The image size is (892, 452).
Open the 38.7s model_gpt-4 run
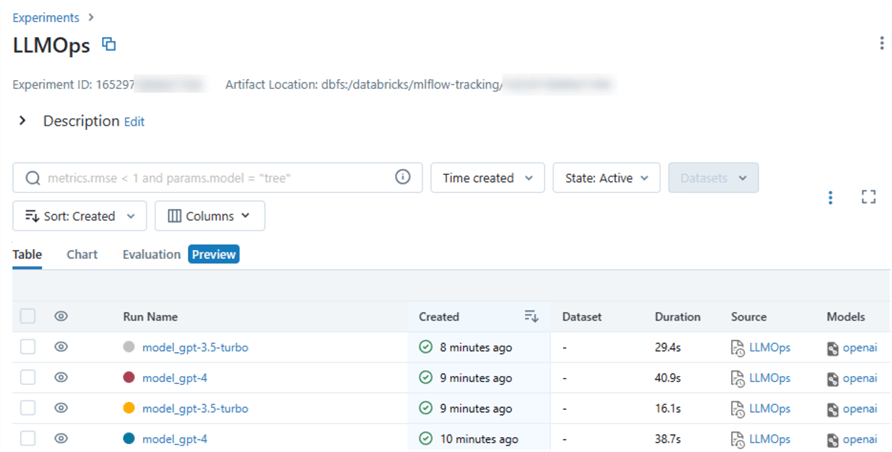click(x=175, y=439)
